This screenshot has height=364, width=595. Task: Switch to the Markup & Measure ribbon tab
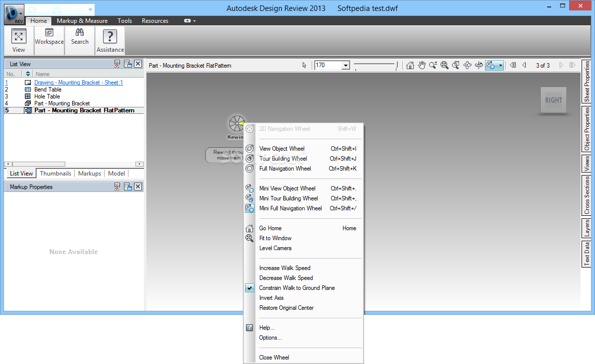tap(82, 21)
